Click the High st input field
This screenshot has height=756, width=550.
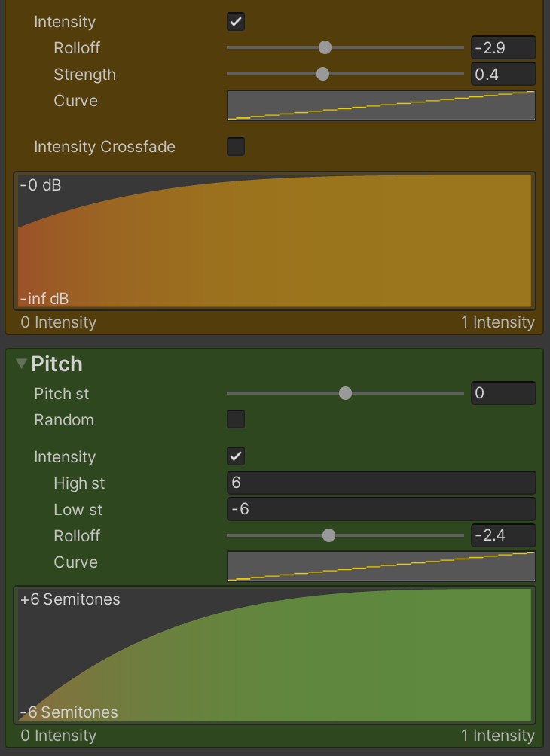381,483
